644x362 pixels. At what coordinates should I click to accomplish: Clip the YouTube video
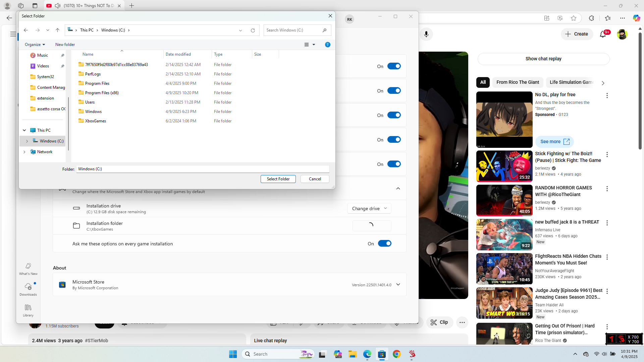click(x=439, y=322)
